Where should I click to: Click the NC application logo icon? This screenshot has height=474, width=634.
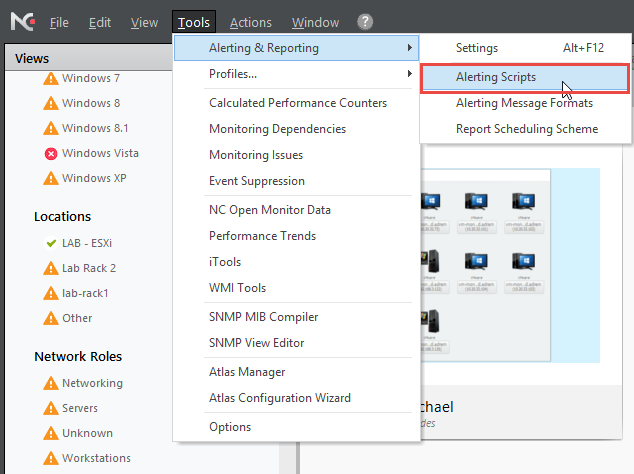(x=18, y=21)
